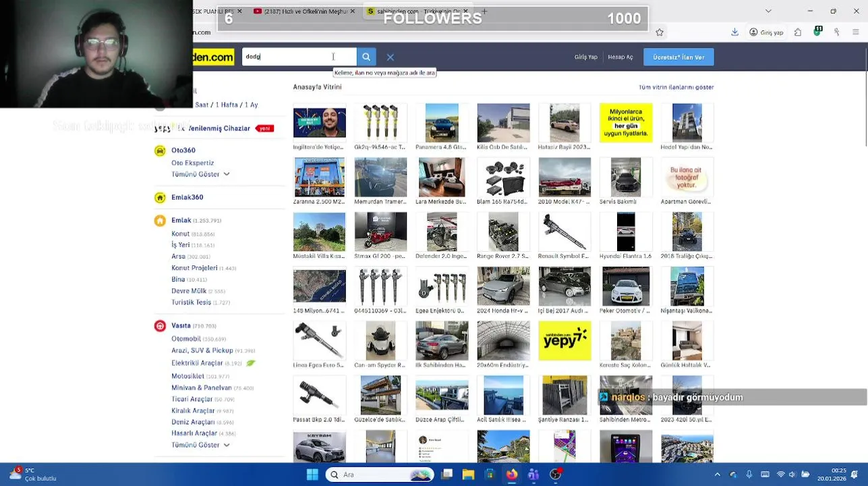Image resolution: width=868 pixels, height=486 pixels.
Task: Open the Arsa category link
Action: click(x=178, y=256)
